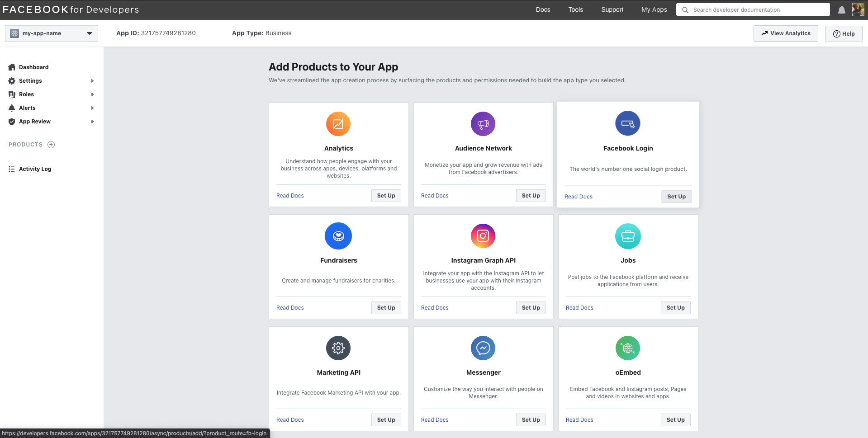The height and width of the screenshot is (438, 868).
Task: Set up Facebook Login
Action: click(677, 197)
